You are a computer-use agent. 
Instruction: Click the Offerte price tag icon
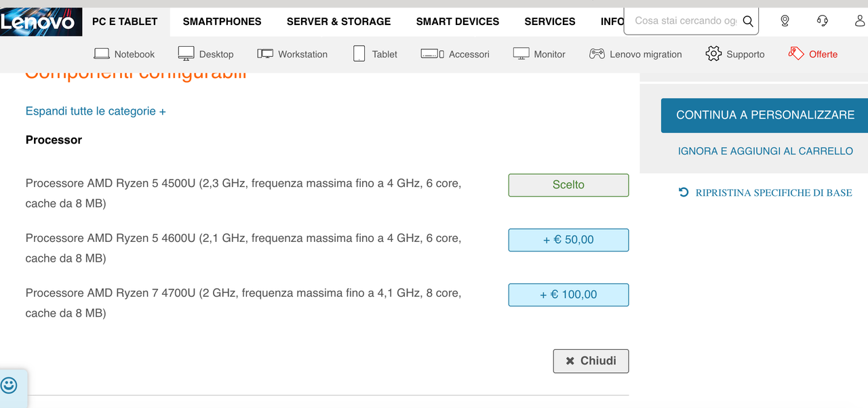[x=796, y=54]
